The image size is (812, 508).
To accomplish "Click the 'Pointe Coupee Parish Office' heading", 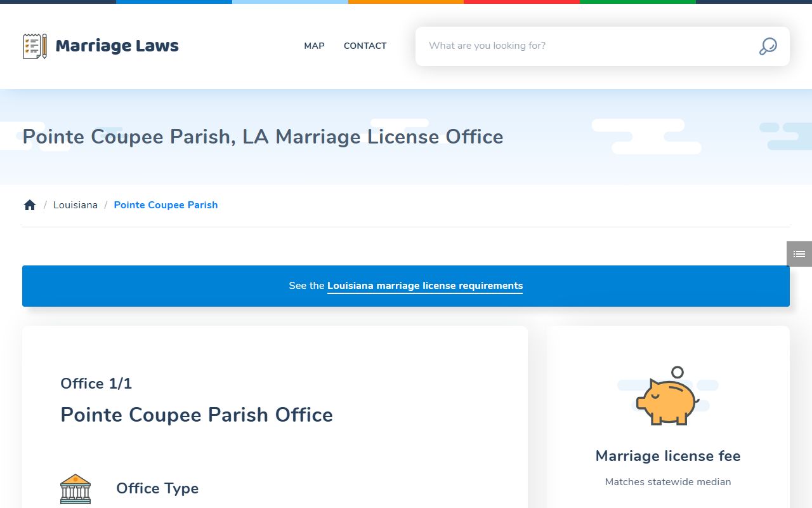I will pos(197,415).
